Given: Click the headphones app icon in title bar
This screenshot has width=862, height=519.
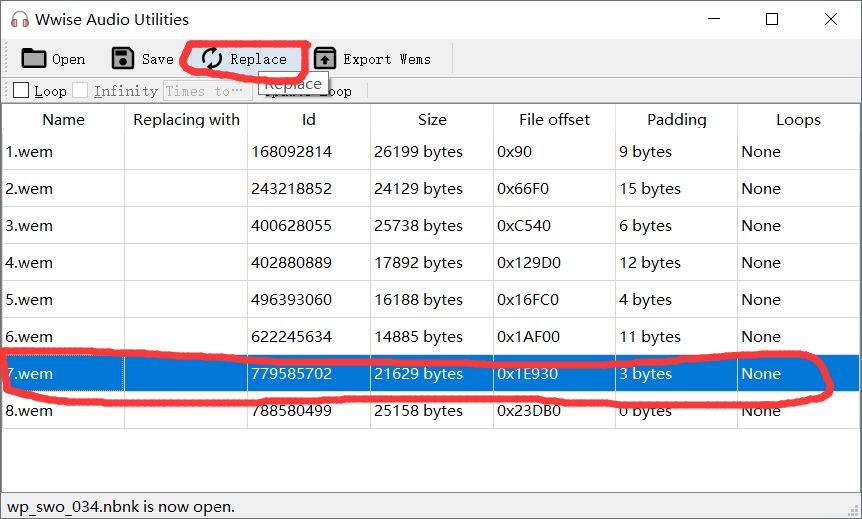Looking at the screenshot, I should coord(18,19).
